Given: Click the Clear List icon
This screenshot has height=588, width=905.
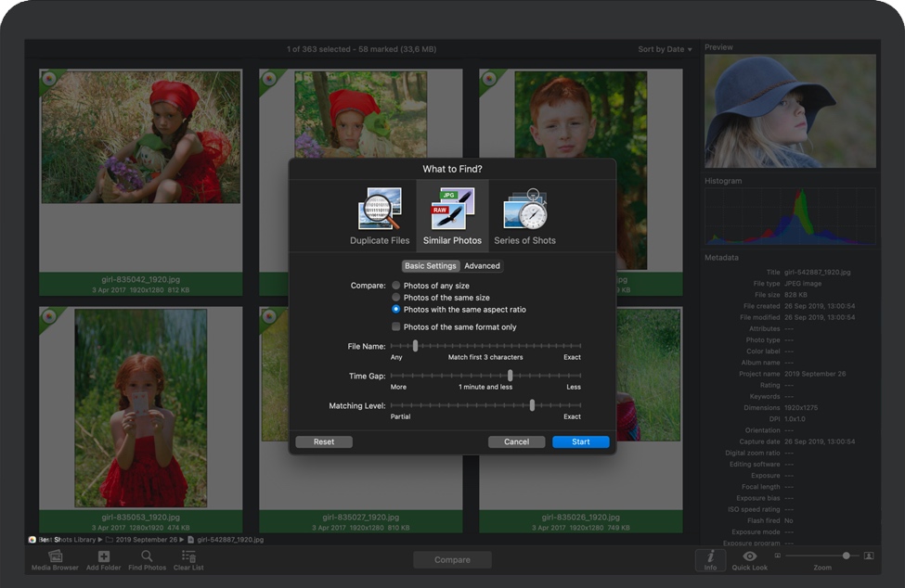Looking at the screenshot, I should tap(187, 557).
